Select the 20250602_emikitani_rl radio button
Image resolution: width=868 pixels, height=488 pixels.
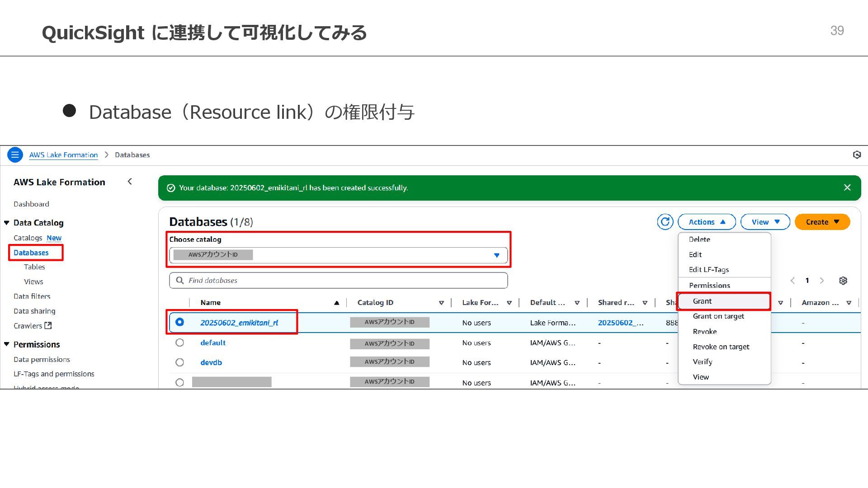click(x=179, y=322)
